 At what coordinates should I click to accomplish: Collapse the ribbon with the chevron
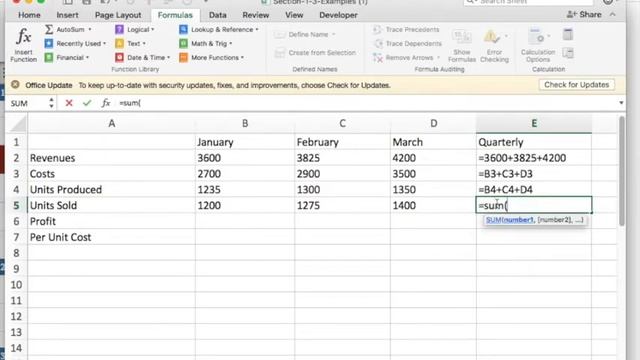pyautogui.click(x=613, y=15)
